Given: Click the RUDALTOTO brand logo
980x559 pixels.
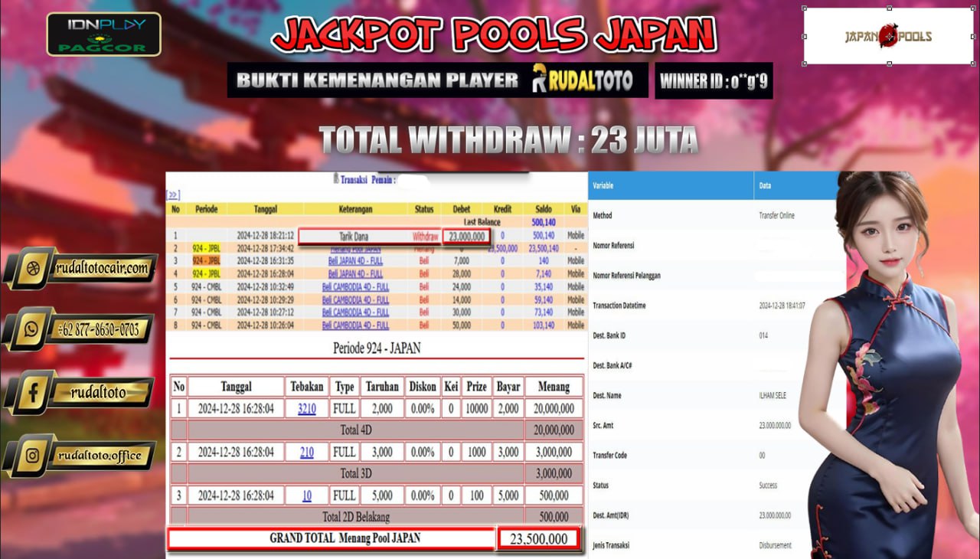Looking at the screenshot, I should (583, 80).
